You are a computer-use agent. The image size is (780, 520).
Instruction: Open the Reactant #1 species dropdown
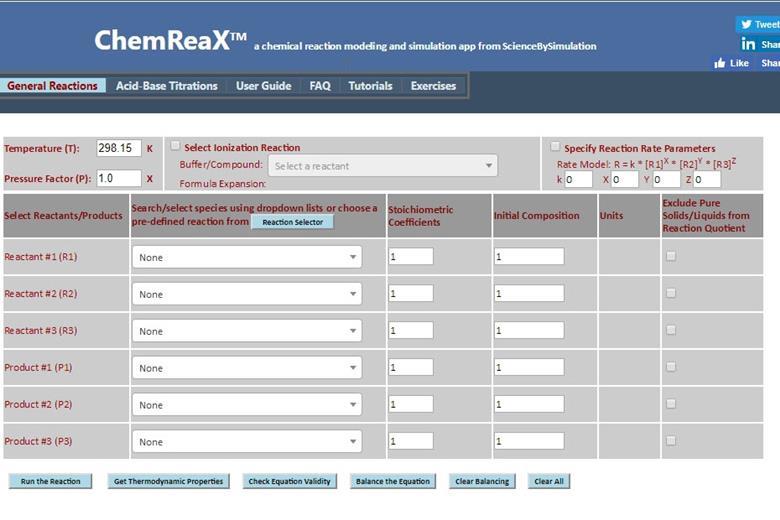click(247, 257)
